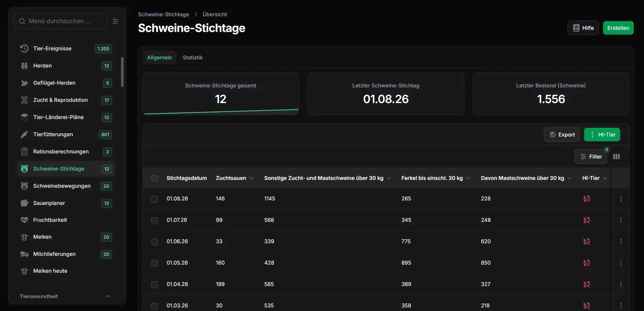Open Tierfütterungen in the sidebar

[x=66, y=134]
